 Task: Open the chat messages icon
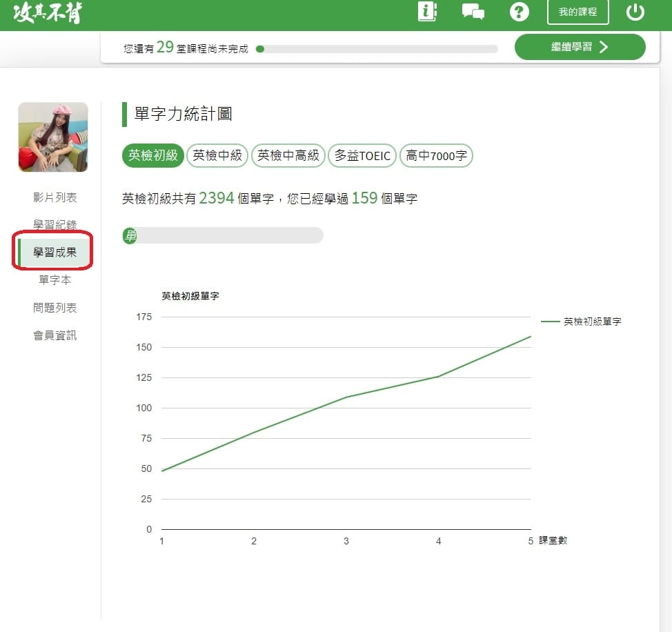[473, 12]
